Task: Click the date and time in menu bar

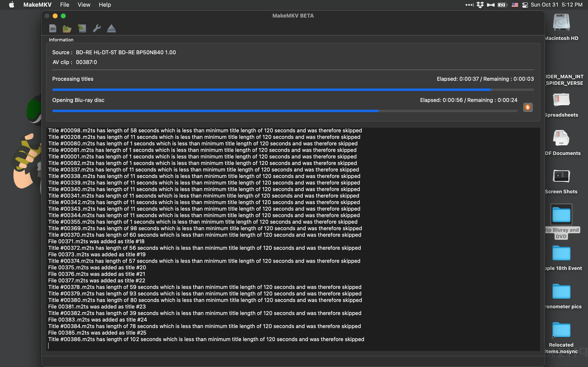Action: pyautogui.click(x=556, y=5)
